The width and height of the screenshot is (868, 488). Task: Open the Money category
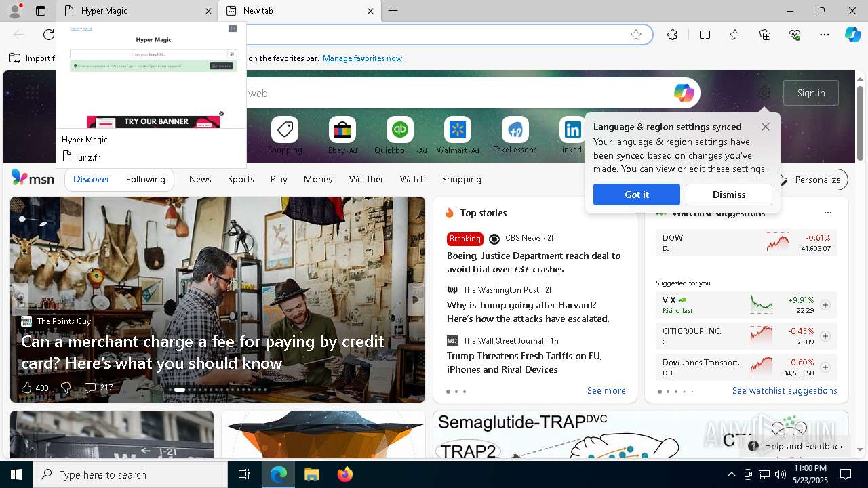point(318,179)
